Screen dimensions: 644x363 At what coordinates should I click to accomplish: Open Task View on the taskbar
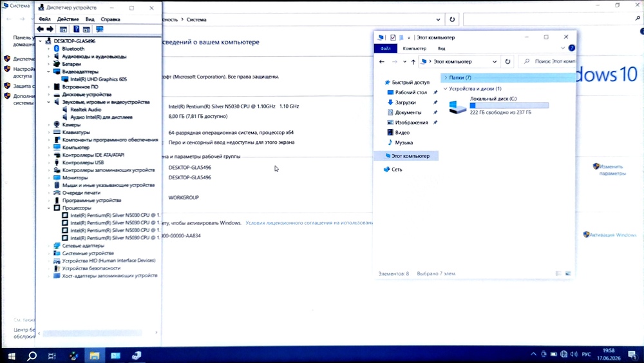pos(52,356)
